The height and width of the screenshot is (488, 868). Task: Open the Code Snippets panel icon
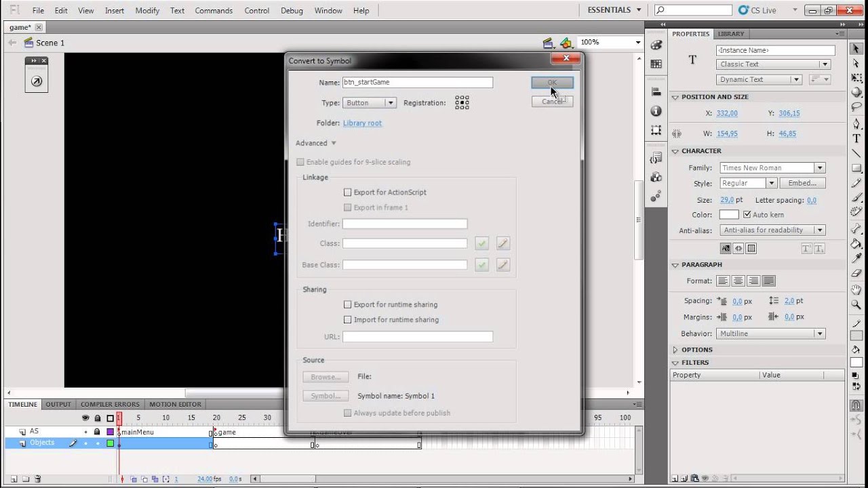[656, 158]
